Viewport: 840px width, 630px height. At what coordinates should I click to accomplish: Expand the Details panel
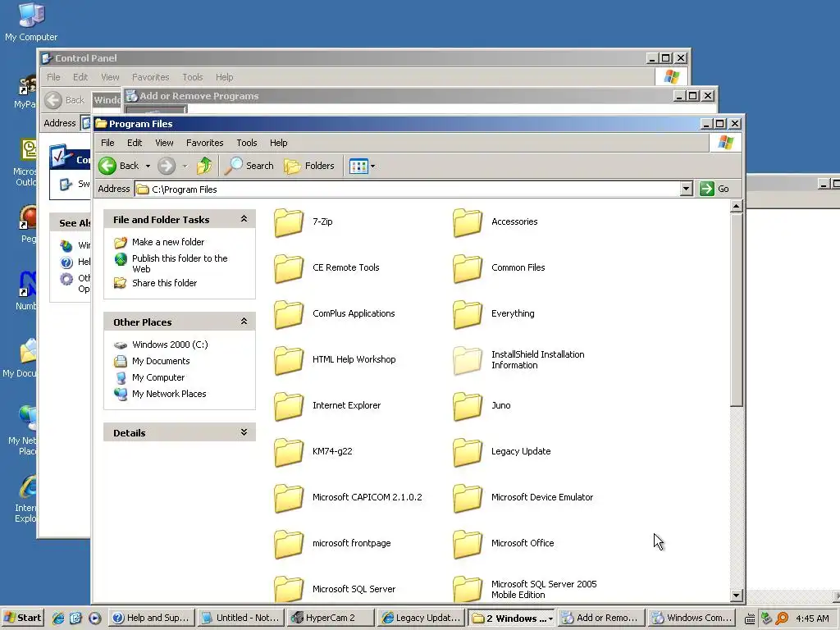click(x=244, y=431)
